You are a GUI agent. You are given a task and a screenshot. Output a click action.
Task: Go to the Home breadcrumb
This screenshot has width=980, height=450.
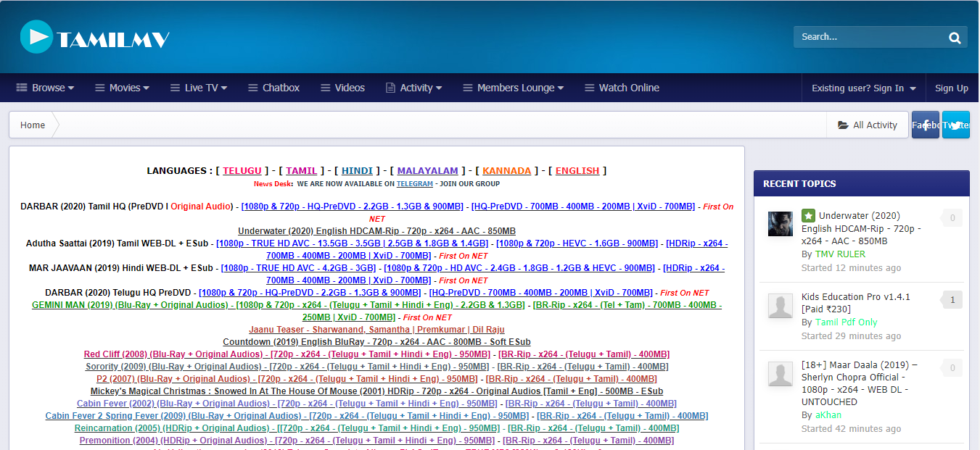(33, 125)
